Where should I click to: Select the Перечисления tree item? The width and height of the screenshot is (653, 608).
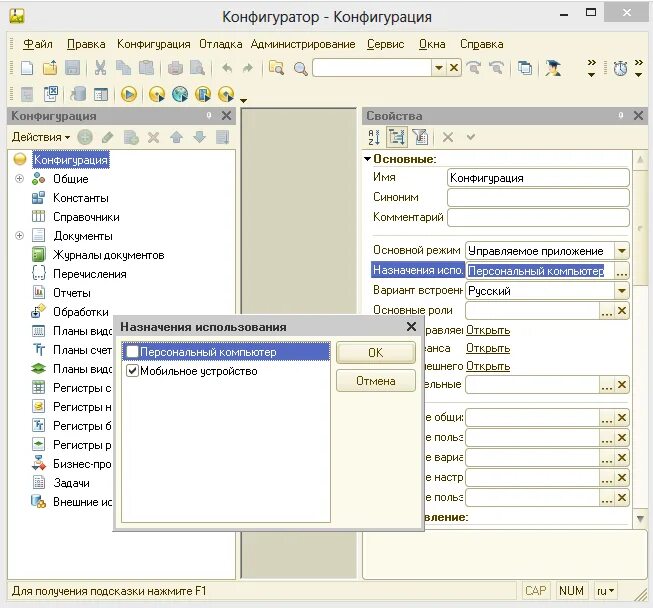90,274
